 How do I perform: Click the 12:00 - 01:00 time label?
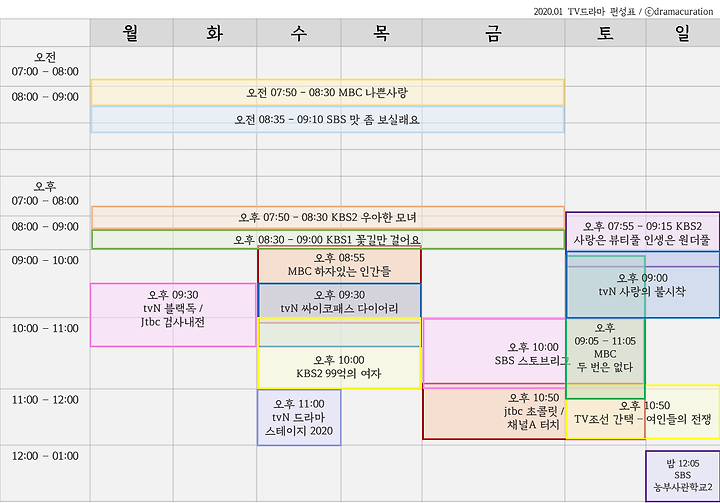[x=45, y=456]
